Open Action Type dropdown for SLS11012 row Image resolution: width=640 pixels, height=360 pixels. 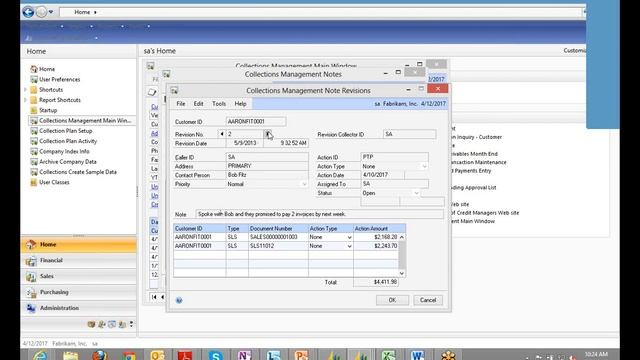pyautogui.click(x=349, y=246)
